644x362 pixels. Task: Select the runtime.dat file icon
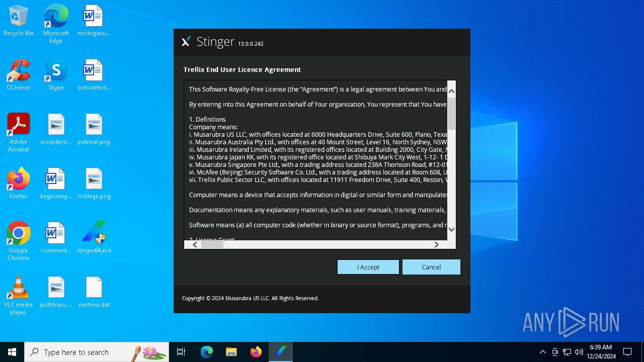(x=94, y=293)
